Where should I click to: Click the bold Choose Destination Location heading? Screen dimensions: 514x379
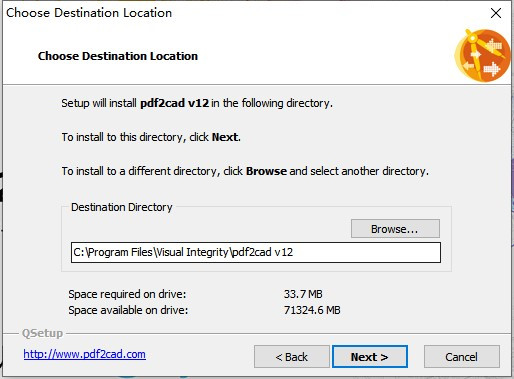pyautogui.click(x=118, y=56)
